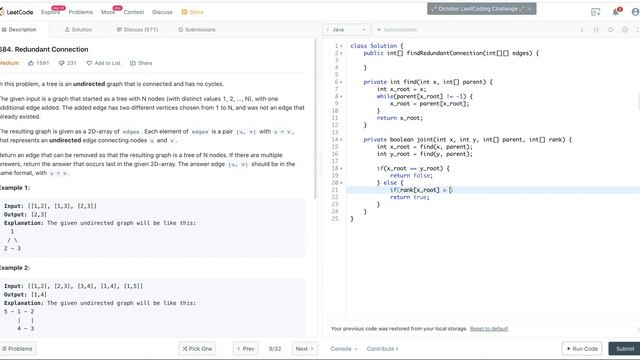The image size is (640, 360).
Task: Open the playground icon in the top bar
Action: tap(596, 12)
